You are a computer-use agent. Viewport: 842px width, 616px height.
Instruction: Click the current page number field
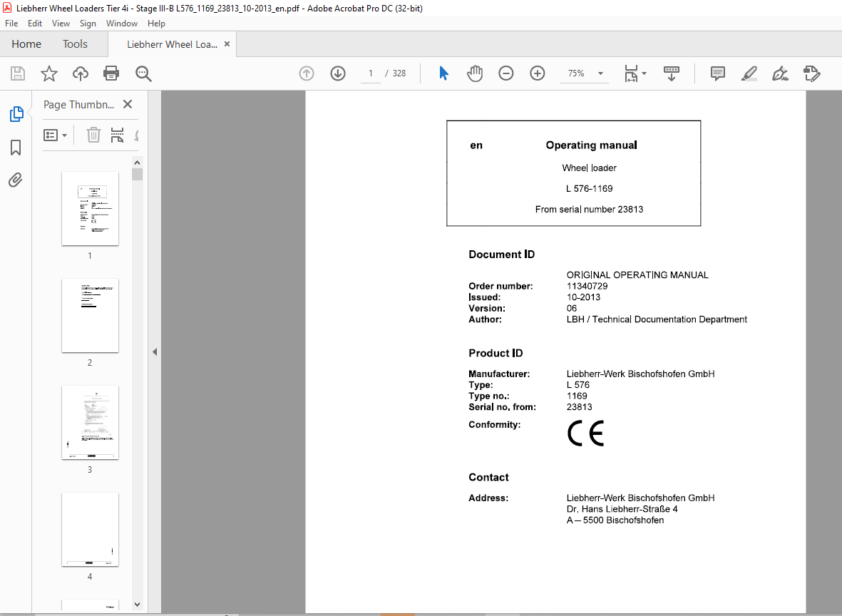tap(371, 73)
